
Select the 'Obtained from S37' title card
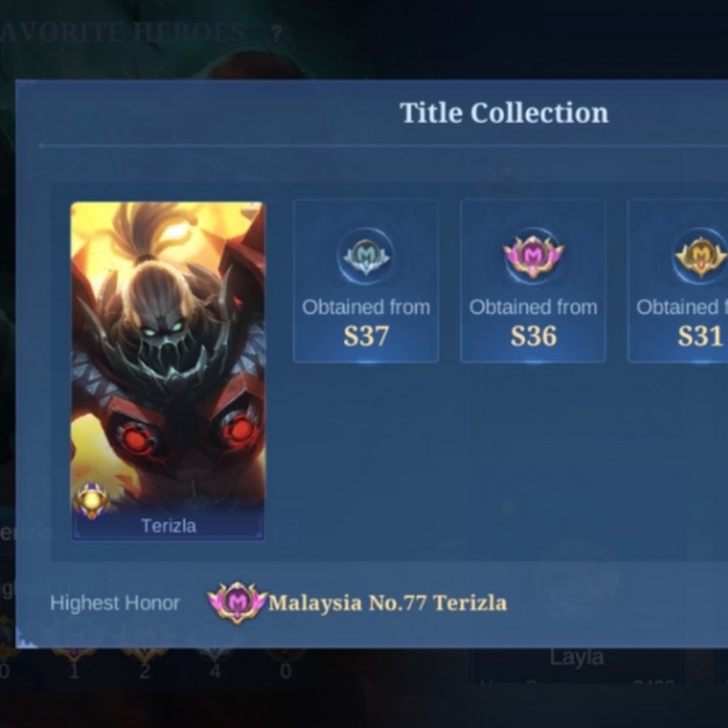click(366, 281)
